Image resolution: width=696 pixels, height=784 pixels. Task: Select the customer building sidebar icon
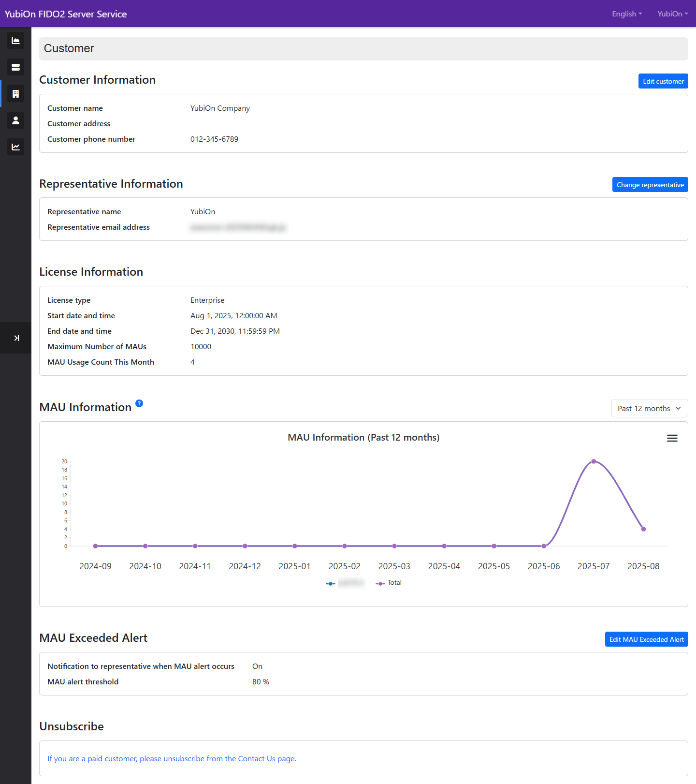(15, 94)
